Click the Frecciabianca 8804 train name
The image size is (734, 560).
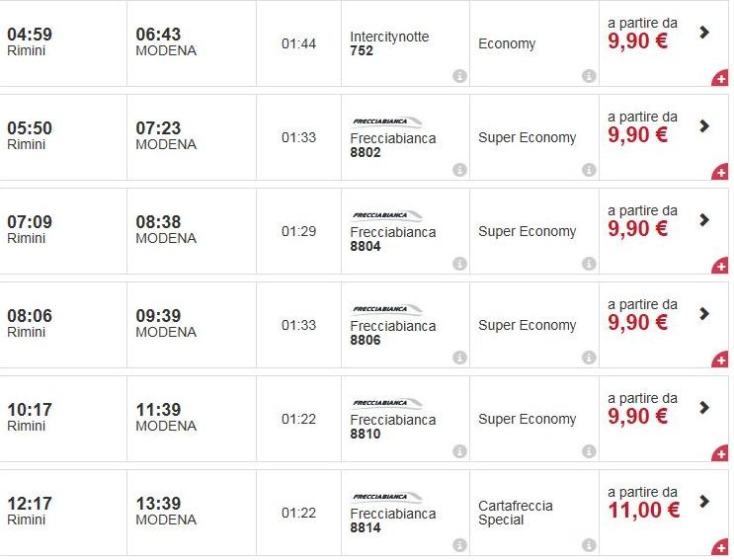pos(392,239)
